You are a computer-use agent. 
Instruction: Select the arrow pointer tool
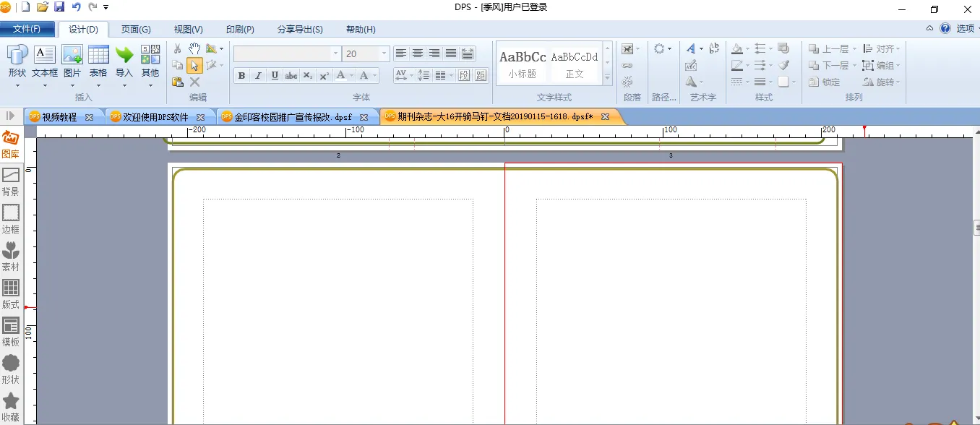pos(194,65)
